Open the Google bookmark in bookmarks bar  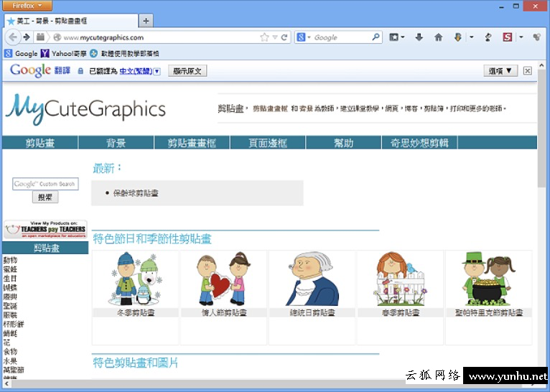[21, 54]
